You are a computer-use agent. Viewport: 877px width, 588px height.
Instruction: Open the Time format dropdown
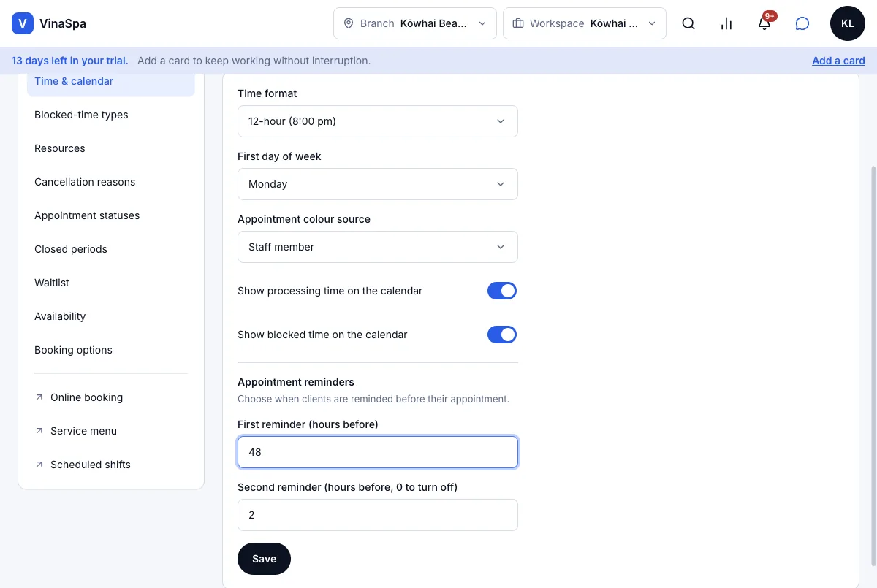pos(378,121)
